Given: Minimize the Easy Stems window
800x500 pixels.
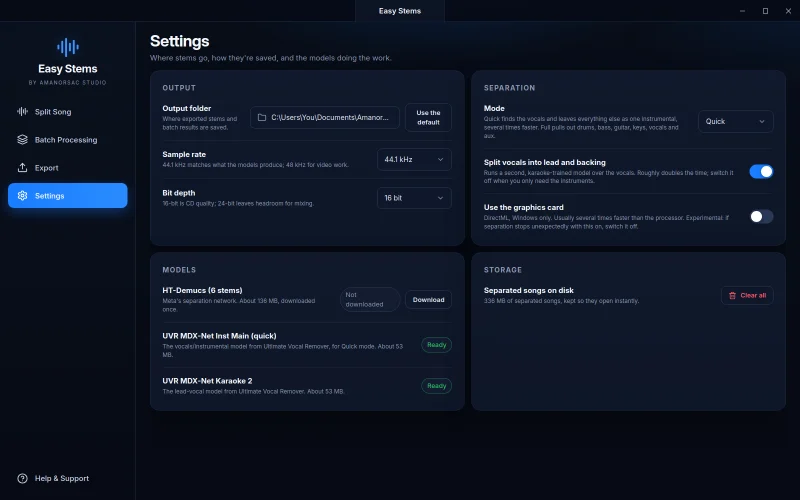Looking at the screenshot, I should click(742, 11).
